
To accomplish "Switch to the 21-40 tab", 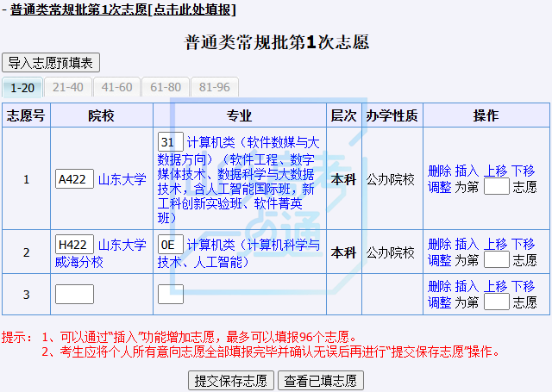I will 68,87.
